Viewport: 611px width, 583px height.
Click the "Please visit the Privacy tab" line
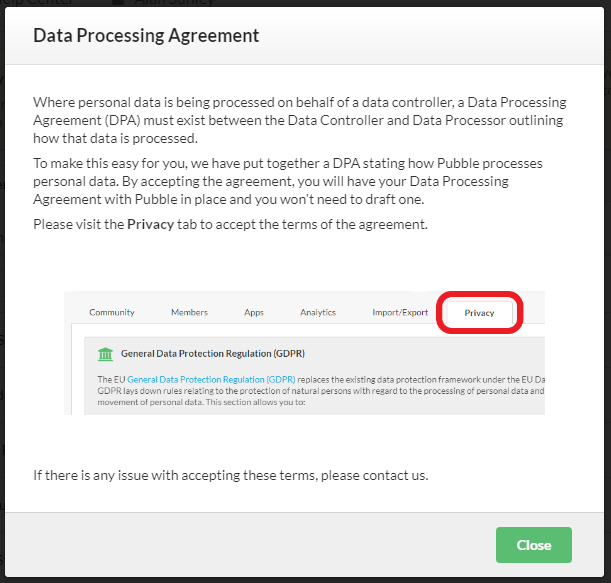[230, 224]
